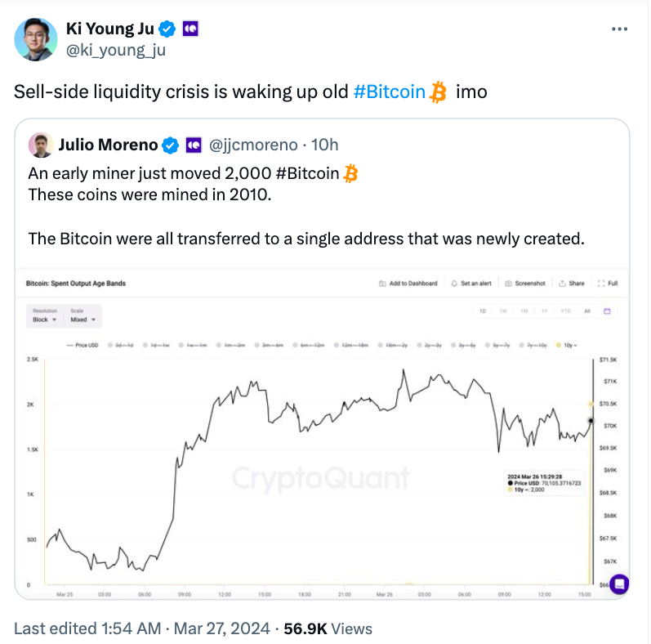Select the 1D time range tab
The image size is (651, 644).
pyautogui.click(x=483, y=311)
